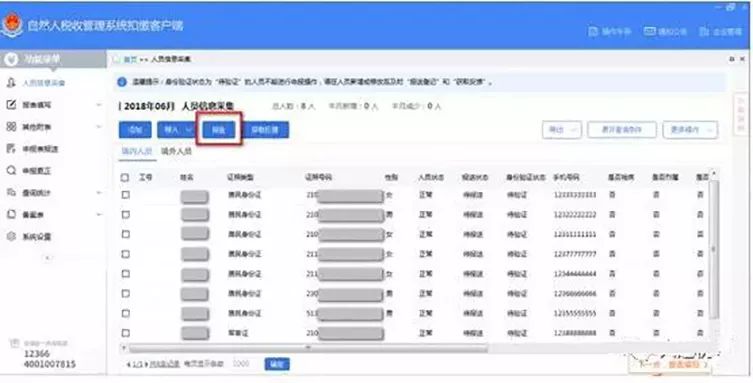Expand 报表填写 submenu chevron in sidebar
Image resolution: width=753 pixels, height=383 pixels.
pyautogui.click(x=98, y=105)
